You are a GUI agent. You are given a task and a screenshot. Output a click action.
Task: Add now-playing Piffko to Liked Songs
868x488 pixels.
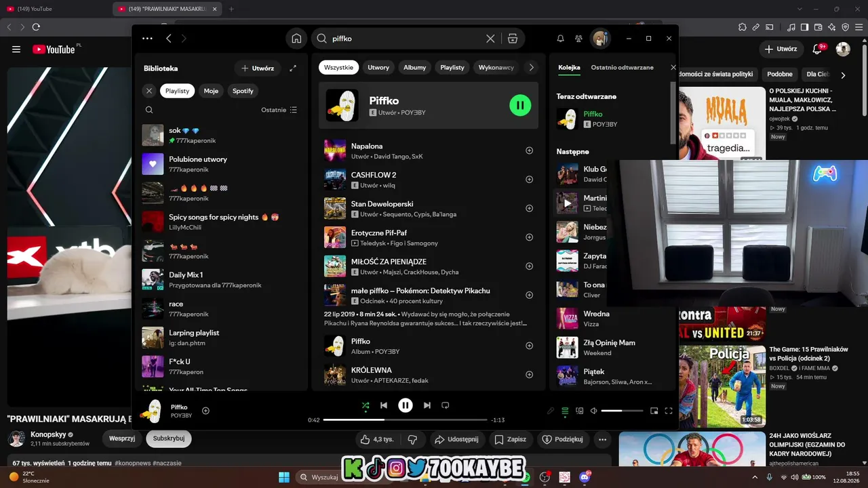click(x=205, y=411)
